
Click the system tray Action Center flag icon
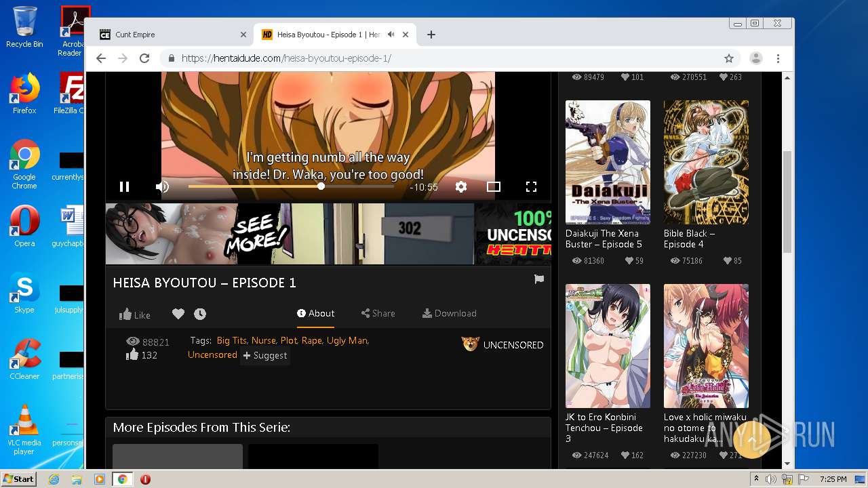click(x=804, y=479)
